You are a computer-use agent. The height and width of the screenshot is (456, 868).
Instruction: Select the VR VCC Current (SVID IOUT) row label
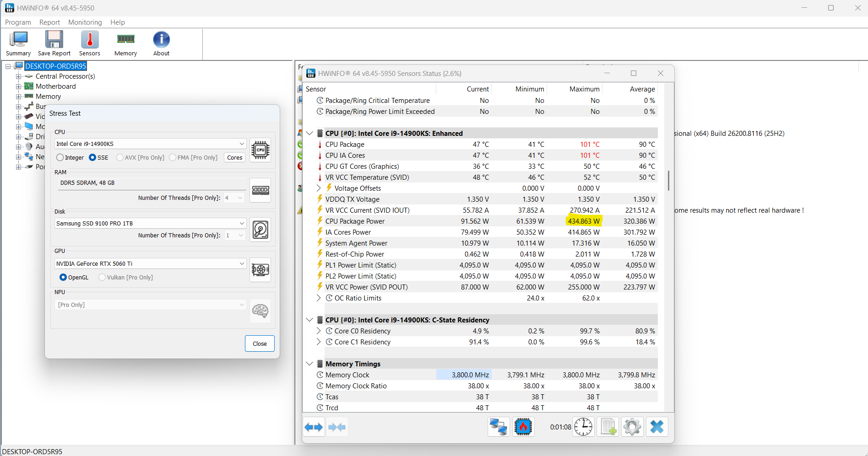(368, 210)
